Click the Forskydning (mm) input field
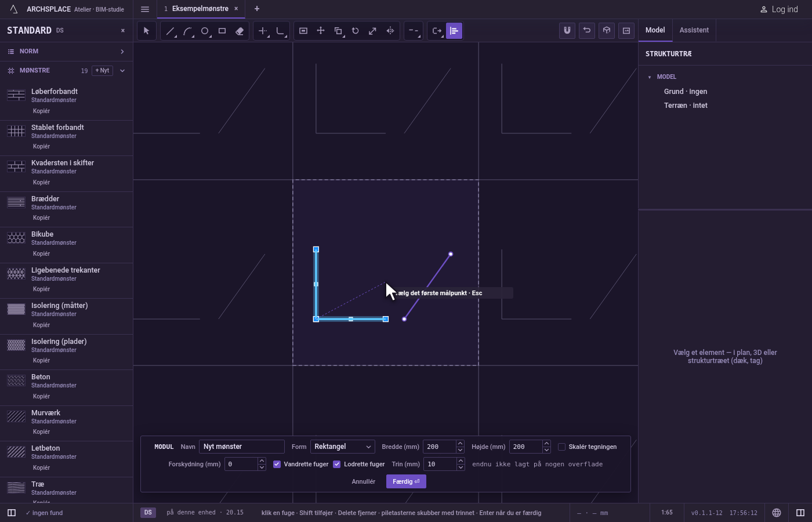The width and height of the screenshot is (812, 522). pyautogui.click(x=241, y=464)
